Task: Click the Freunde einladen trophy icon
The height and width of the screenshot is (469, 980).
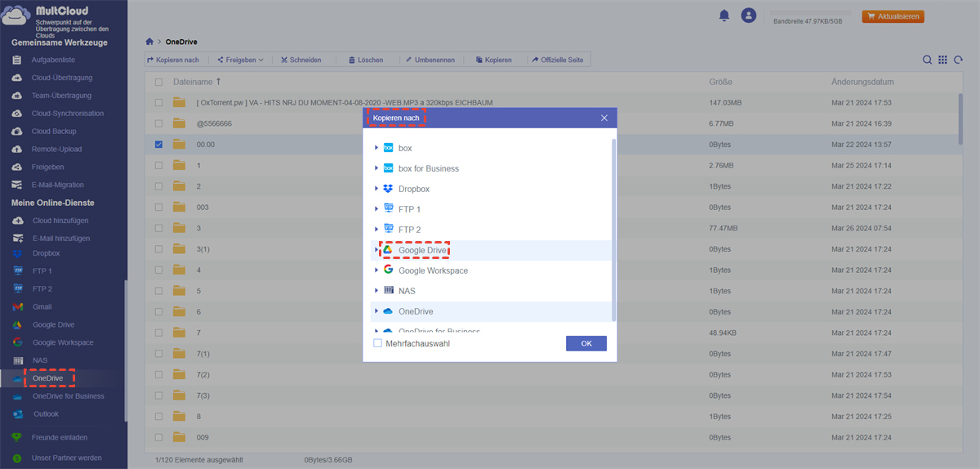Action: tap(17, 438)
